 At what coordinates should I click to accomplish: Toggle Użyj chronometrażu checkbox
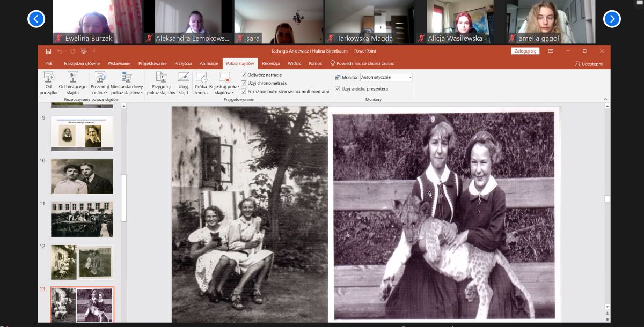[244, 83]
